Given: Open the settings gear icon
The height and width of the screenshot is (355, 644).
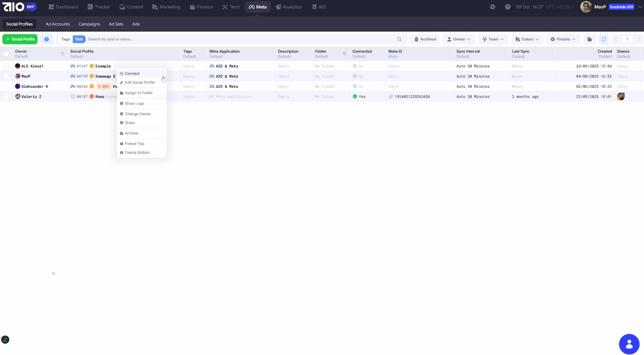Looking at the screenshot, I should tap(492, 7).
